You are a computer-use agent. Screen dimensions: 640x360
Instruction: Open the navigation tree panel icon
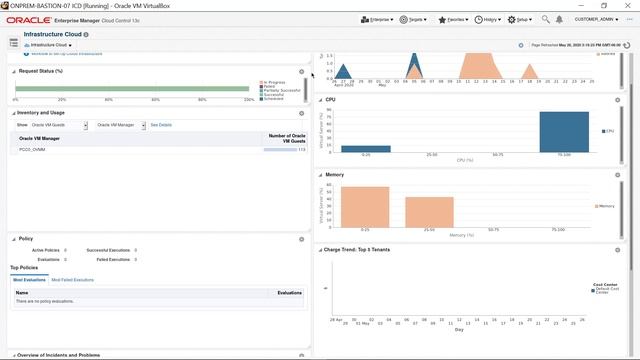pos(13,42)
